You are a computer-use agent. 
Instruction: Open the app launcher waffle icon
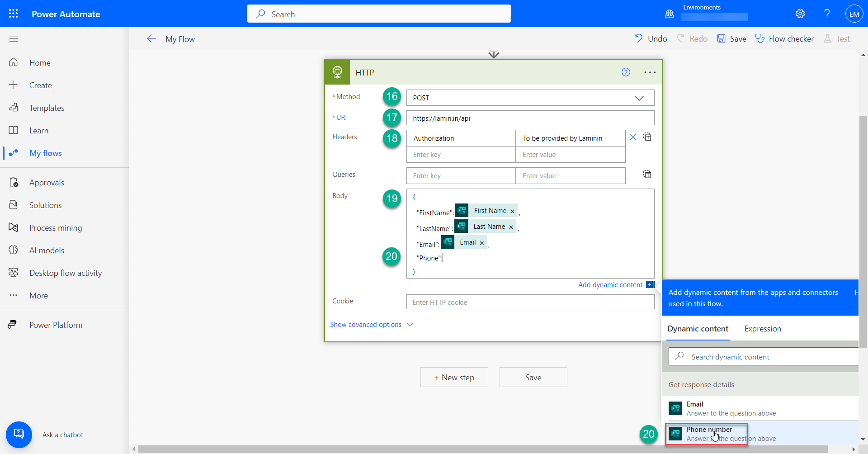point(14,14)
